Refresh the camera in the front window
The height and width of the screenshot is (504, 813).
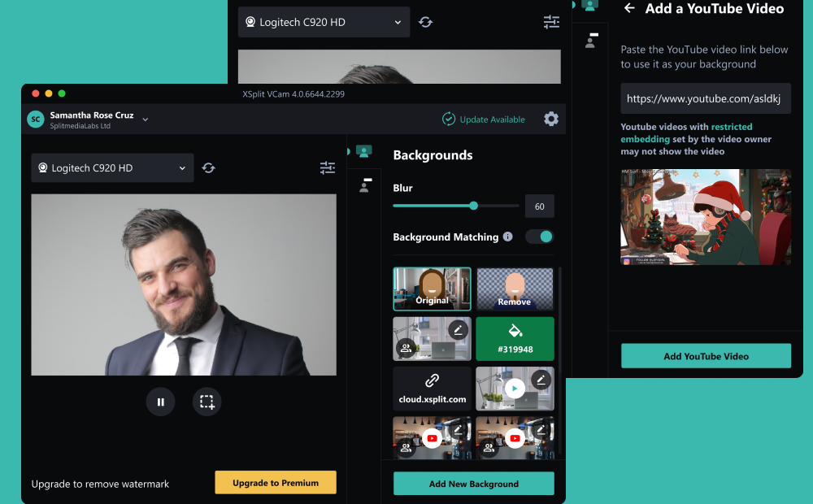click(x=208, y=167)
